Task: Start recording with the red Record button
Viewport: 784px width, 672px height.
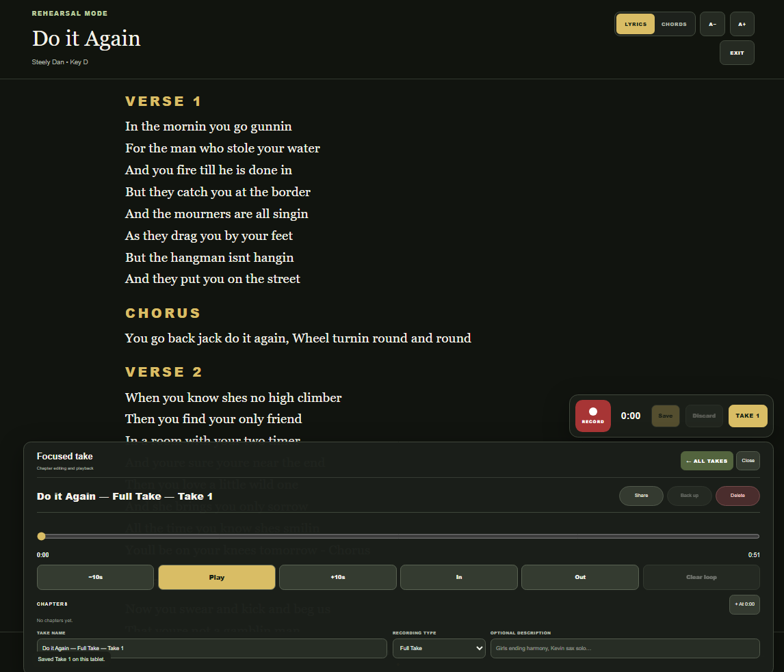Action: [593, 416]
